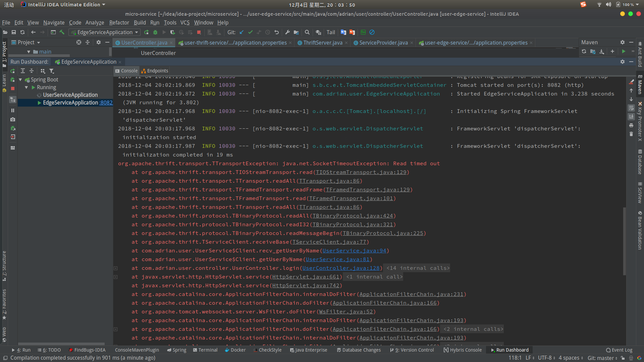Open Settings via the wrench icon
The height and width of the screenshot is (362, 644).
click(x=287, y=32)
